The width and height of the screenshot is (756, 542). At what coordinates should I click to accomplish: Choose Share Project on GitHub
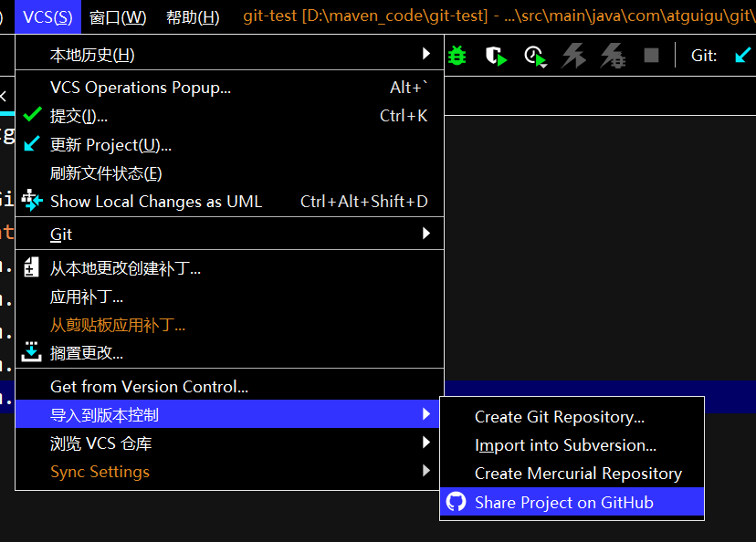click(x=572, y=502)
